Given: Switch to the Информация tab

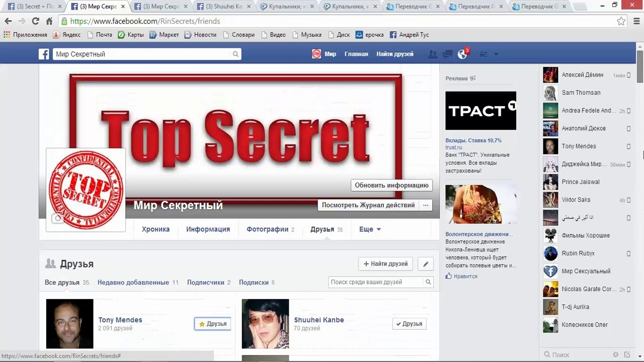Looking at the screenshot, I should pyautogui.click(x=208, y=229).
